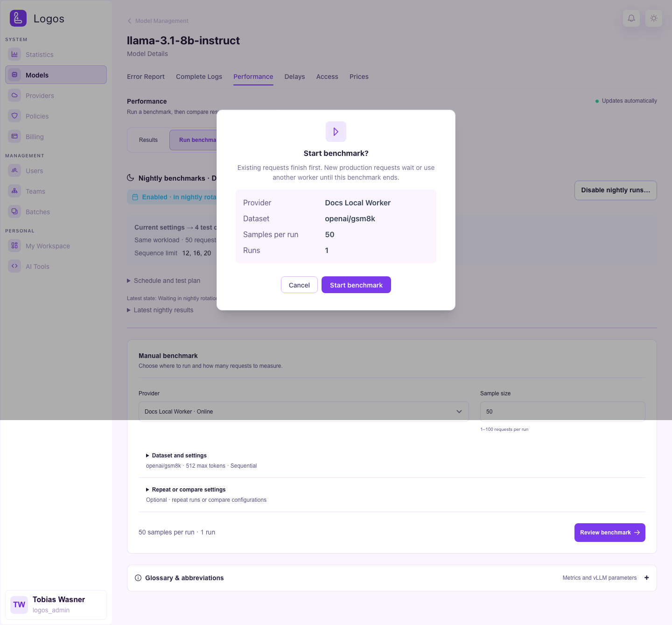Screen dimensions: 672x625
Task: Switch to the Delays tab
Action: pos(294,77)
